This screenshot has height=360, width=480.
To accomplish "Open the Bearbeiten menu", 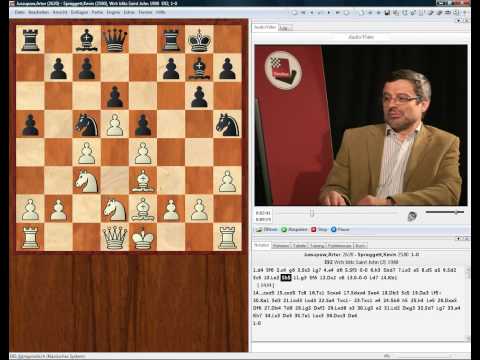I will click(x=39, y=12).
